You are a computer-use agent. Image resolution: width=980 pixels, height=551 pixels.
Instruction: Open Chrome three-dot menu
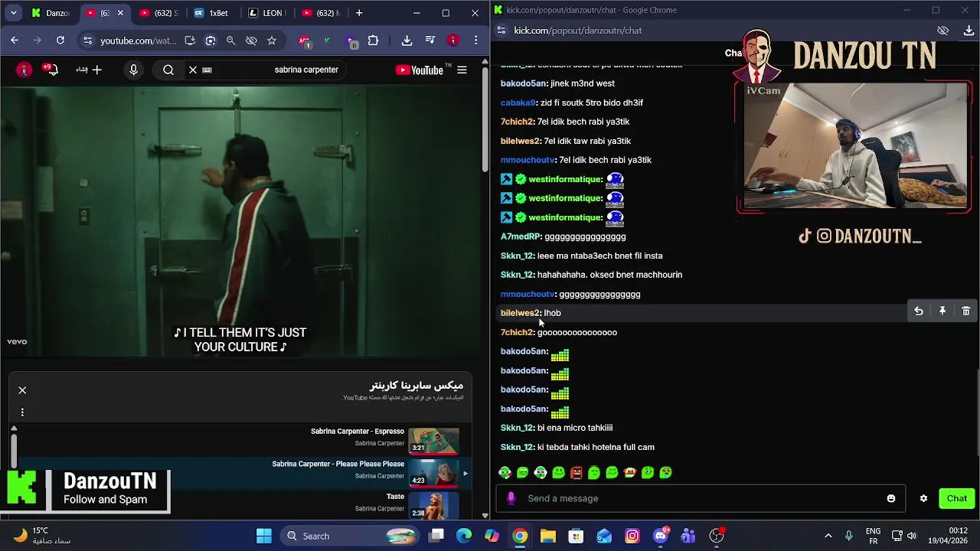tap(476, 41)
